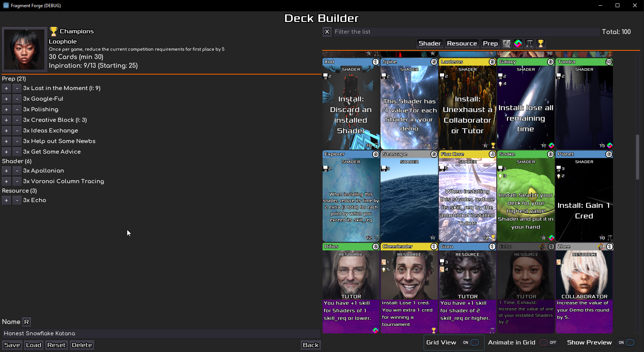This screenshot has width=644, height=352.
Task: Go Back from the Deck Builder
Action: (x=311, y=345)
